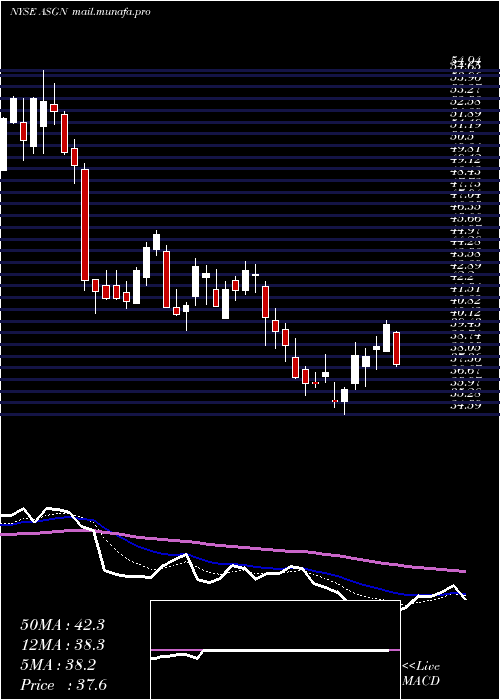Click the 49.12 price axis label
500x700 pixels.
[x=465, y=161]
